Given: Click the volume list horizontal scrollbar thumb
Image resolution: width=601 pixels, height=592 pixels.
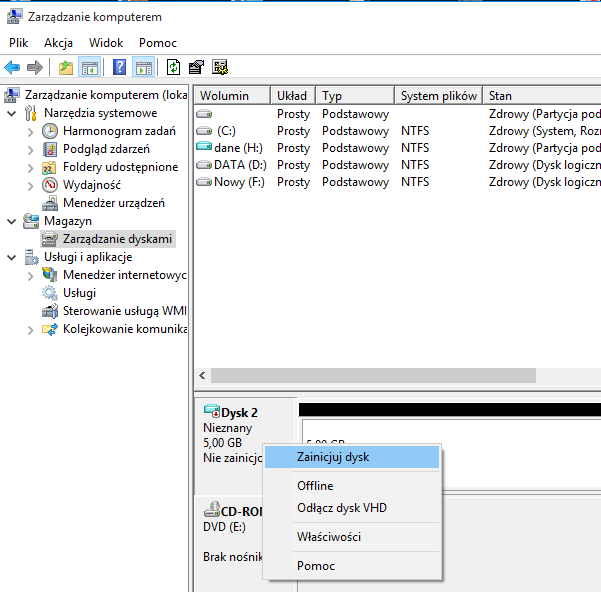Looking at the screenshot, I should tap(373, 376).
